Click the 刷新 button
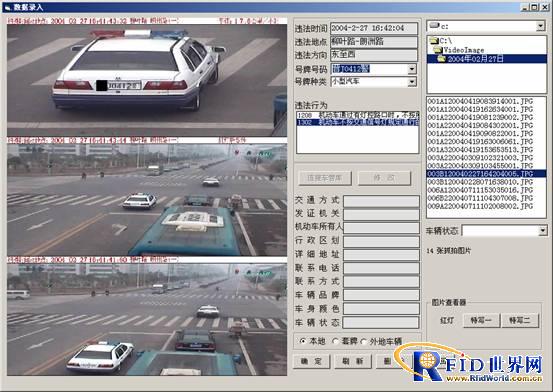This screenshot has height=392, width=553. pyautogui.click(x=353, y=362)
